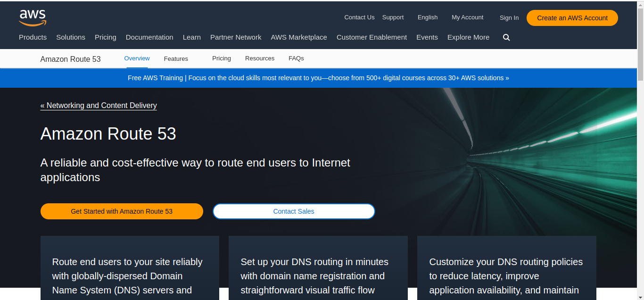Click the AWS logo
Screen dimensions: 644x300
(33, 17)
